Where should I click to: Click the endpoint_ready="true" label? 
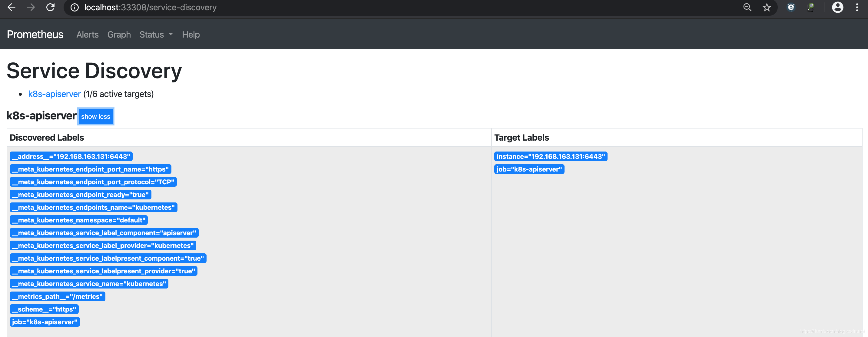pyautogui.click(x=81, y=195)
